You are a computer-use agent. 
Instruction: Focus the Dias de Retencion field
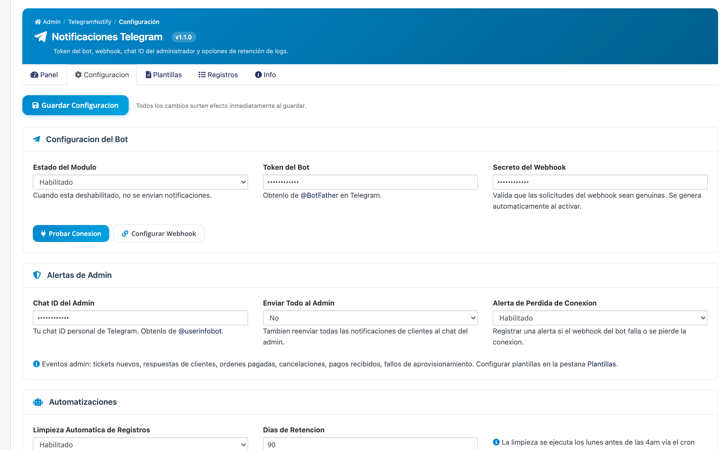(x=370, y=444)
